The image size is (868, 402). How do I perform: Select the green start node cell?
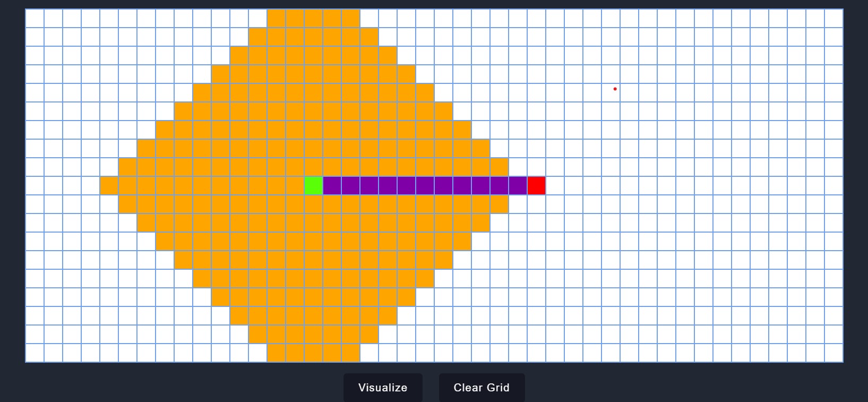pyautogui.click(x=314, y=186)
